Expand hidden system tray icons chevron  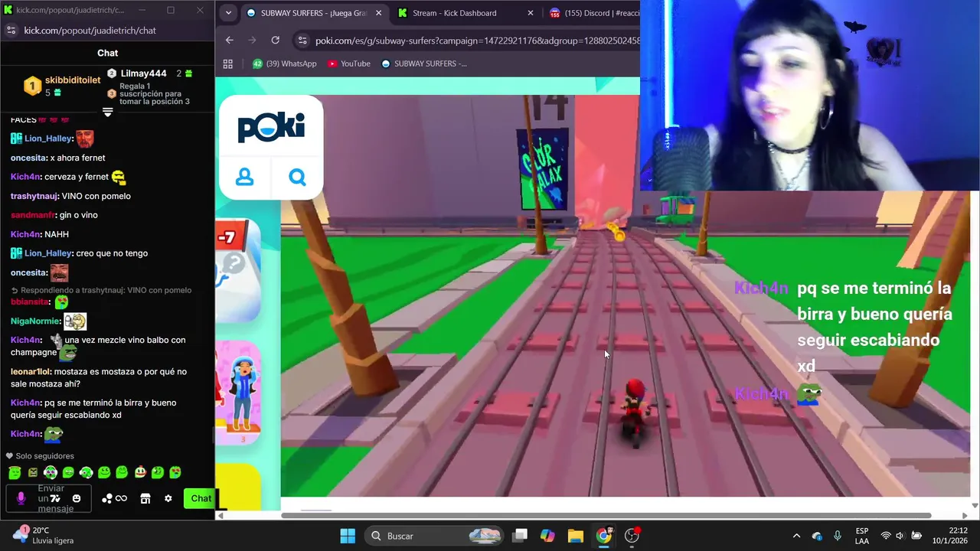(x=796, y=536)
